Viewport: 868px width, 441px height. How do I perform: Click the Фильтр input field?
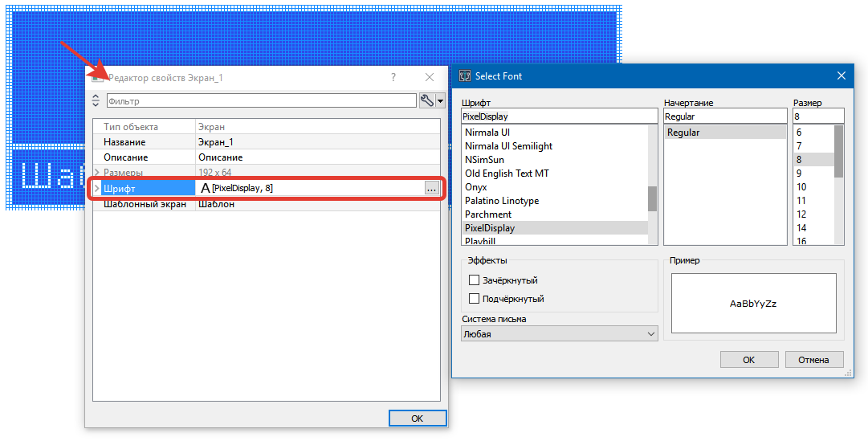click(x=261, y=100)
